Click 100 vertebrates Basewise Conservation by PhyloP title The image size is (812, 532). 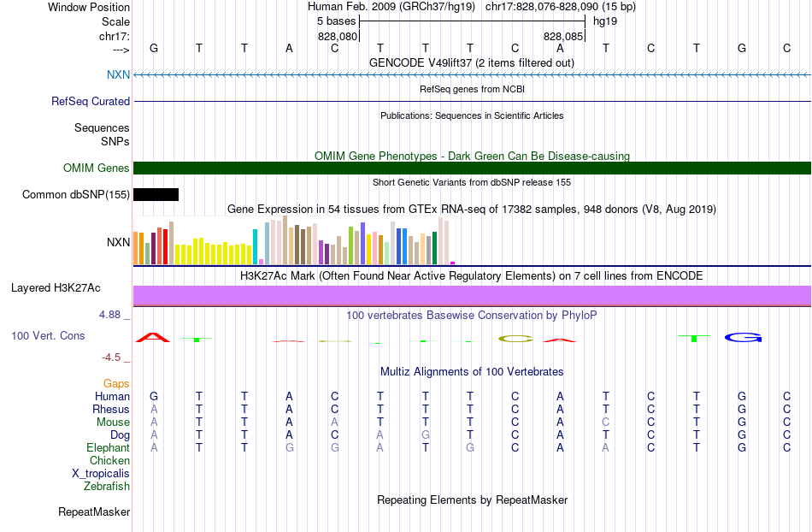click(472, 315)
